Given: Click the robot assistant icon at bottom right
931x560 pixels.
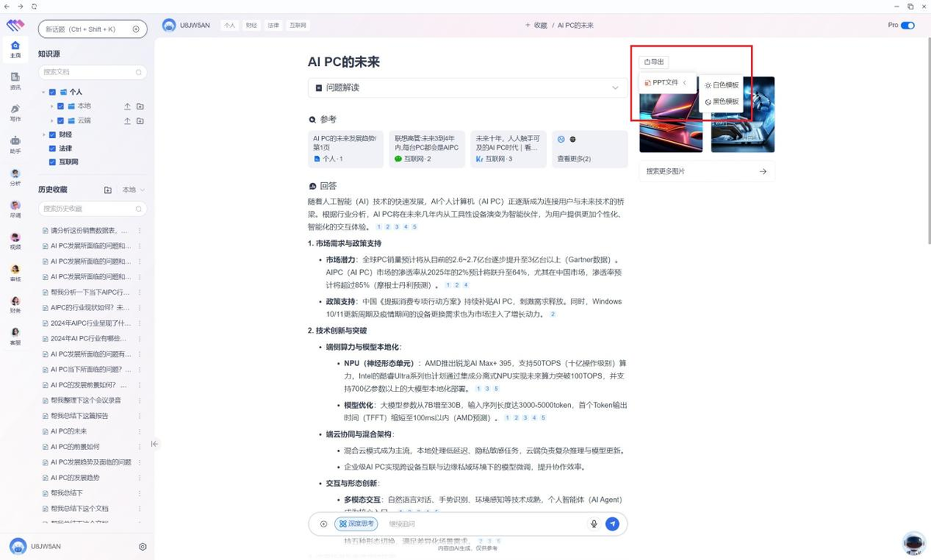Looking at the screenshot, I should 913,543.
